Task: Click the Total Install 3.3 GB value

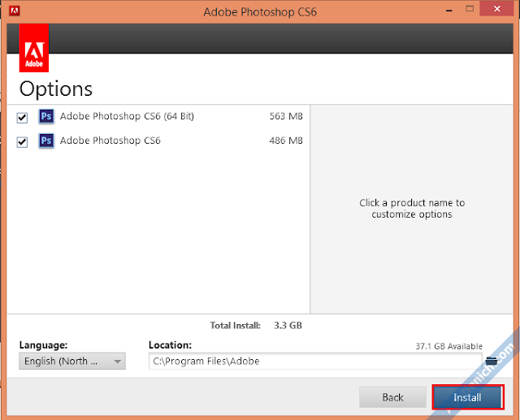Action: click(x=288, y=326)
